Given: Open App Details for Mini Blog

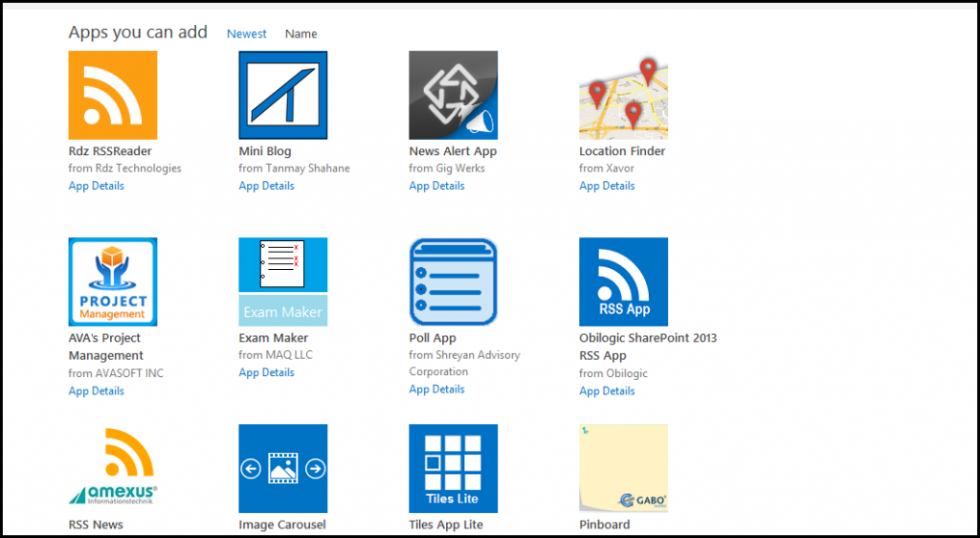Looking at the screenshot, I should coord(266,186).
